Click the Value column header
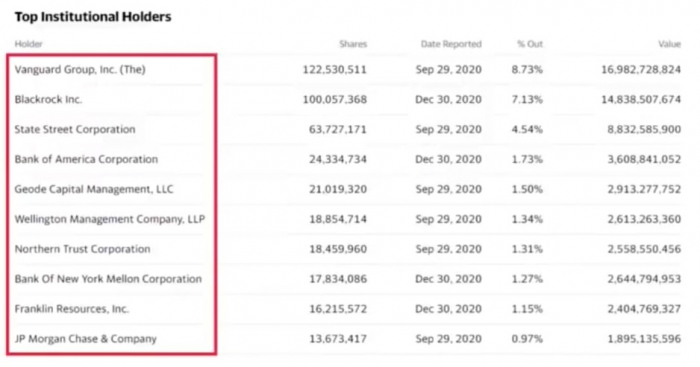This screenshot has width=700, height=367. [670, 44]
